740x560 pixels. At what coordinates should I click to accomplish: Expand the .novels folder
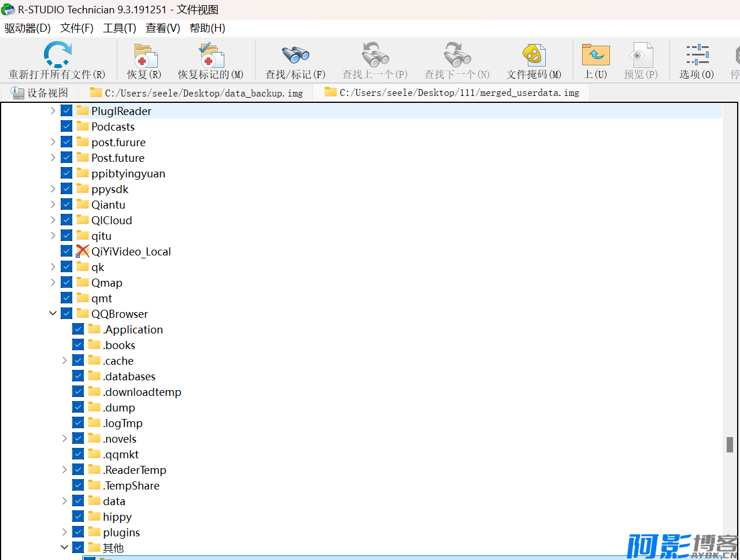(x=65, y=438)
